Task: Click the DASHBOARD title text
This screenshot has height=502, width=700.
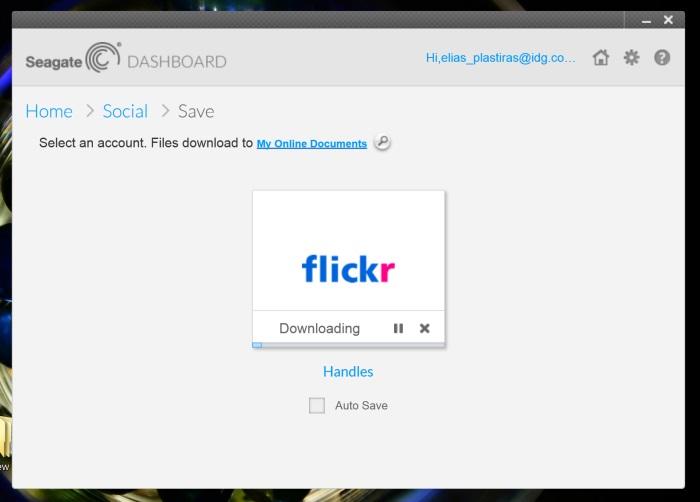Action: click(177, 62)
